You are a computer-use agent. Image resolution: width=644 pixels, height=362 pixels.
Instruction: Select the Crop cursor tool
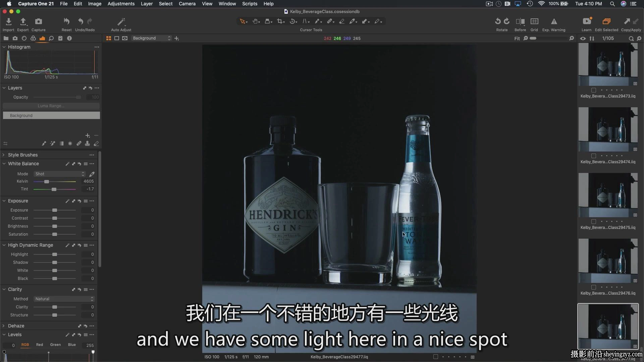(x=280, y=21)
